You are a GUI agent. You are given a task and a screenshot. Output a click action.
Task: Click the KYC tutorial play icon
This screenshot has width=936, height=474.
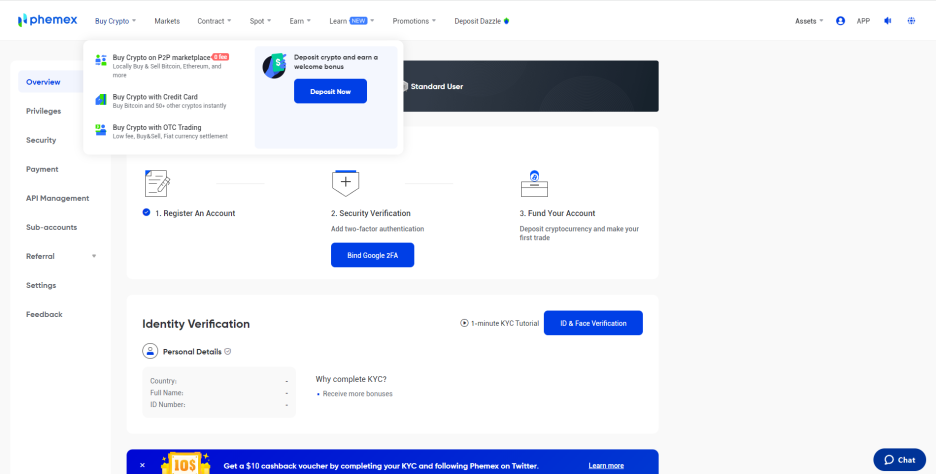pyautogui.click(x=464, y=323)
